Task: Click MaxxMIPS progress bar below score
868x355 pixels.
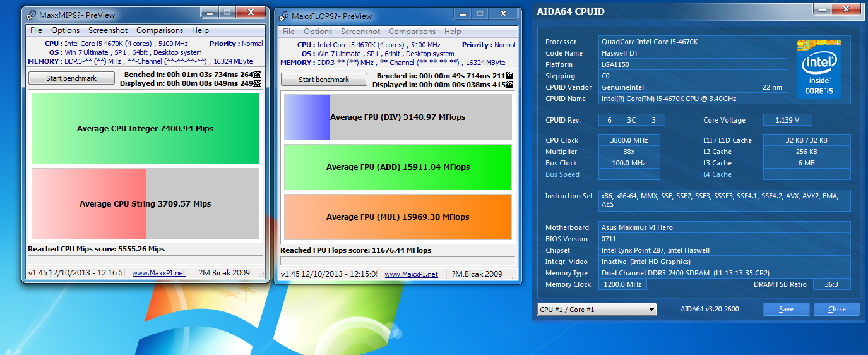Action: click(145, 260)
